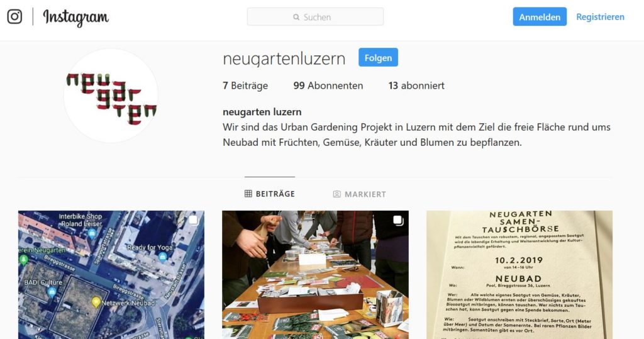Open the seed exchange table photo post
Viewport: 644px width, 339px height.
tap(316, 275)
